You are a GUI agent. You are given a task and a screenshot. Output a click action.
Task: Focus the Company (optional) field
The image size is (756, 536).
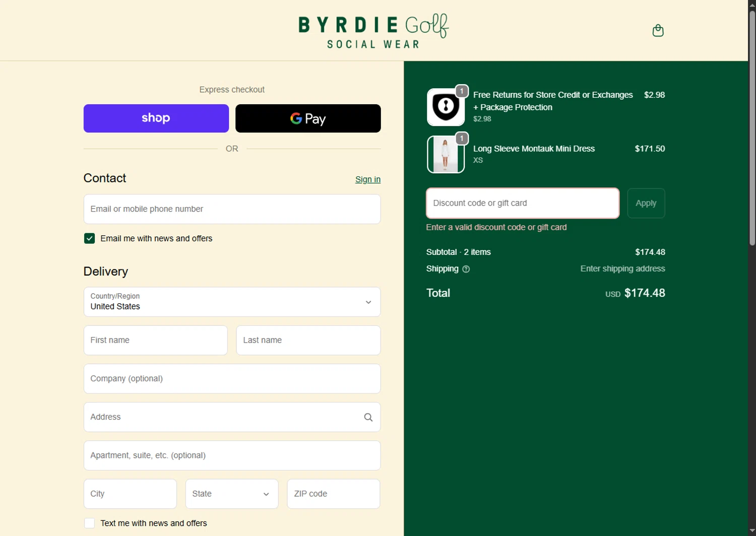(232, 379)
